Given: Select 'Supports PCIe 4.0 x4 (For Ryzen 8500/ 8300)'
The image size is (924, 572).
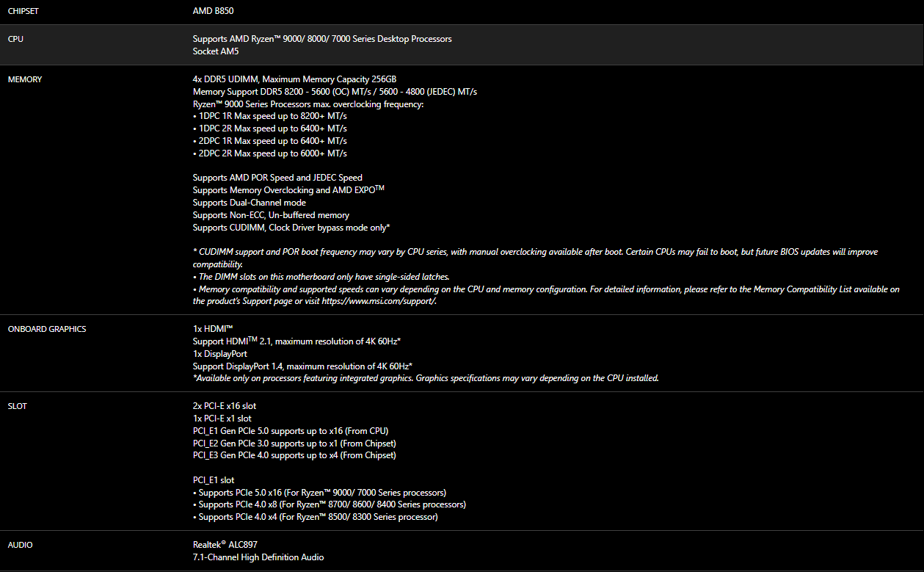Looking at the screenshot, I should 316,518.
